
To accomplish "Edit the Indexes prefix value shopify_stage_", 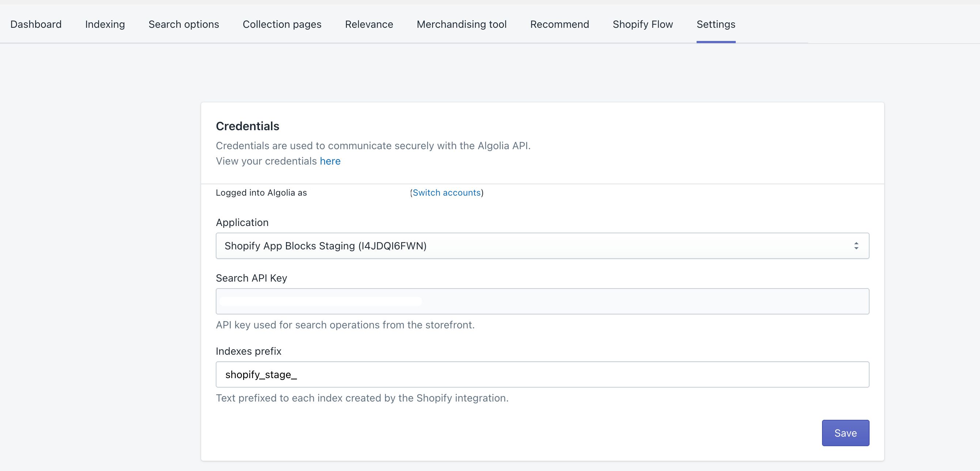I will click(542, 374).
